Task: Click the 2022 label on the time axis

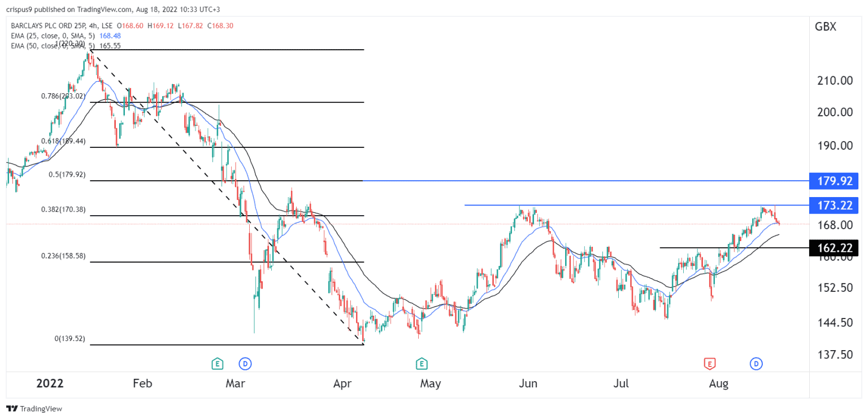Action: point(50,383)
